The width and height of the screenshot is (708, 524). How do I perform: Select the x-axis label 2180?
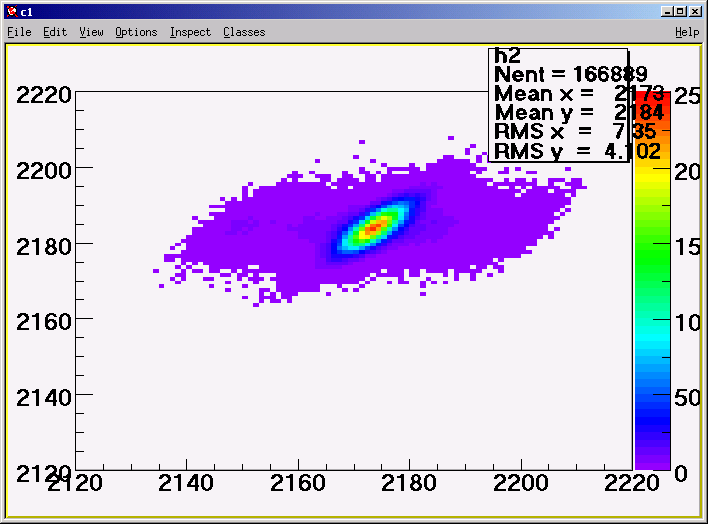point(409,483)
